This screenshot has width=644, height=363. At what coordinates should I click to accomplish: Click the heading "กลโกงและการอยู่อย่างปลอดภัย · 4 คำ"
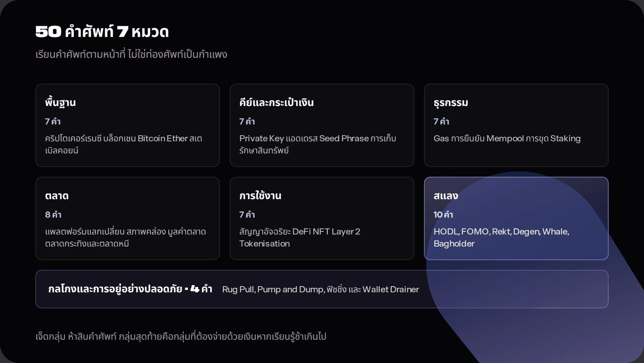click(x=130, y=289)
